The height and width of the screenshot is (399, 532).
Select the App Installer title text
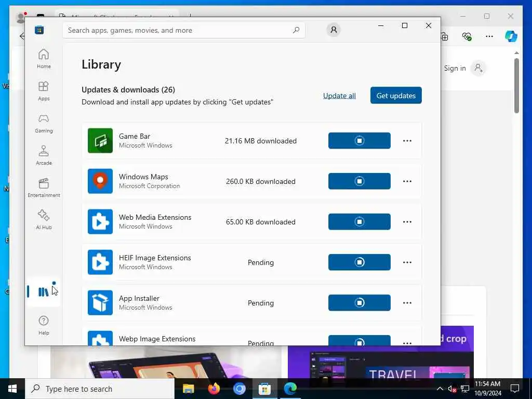[139, 298]
